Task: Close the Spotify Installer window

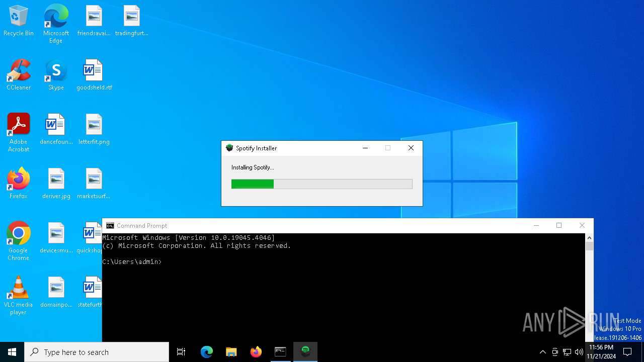Action: (x=411, y=148)
